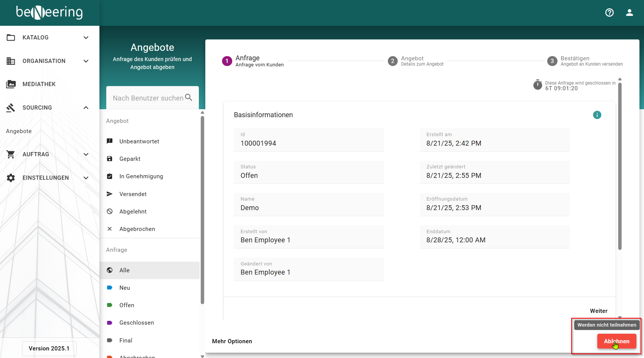Screen dimensions: 644x358
Task: Open Mediathek from the sidebar
Action: pyautogui.click(x=39, y=84)
